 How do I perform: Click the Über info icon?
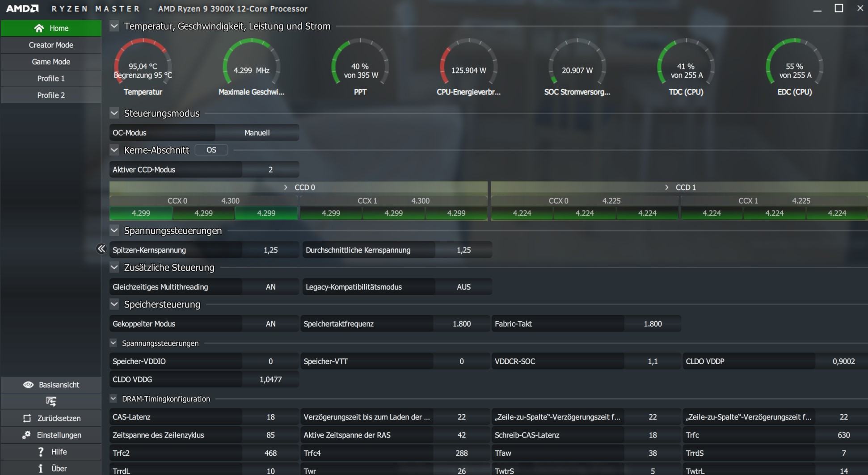point(41,468)
